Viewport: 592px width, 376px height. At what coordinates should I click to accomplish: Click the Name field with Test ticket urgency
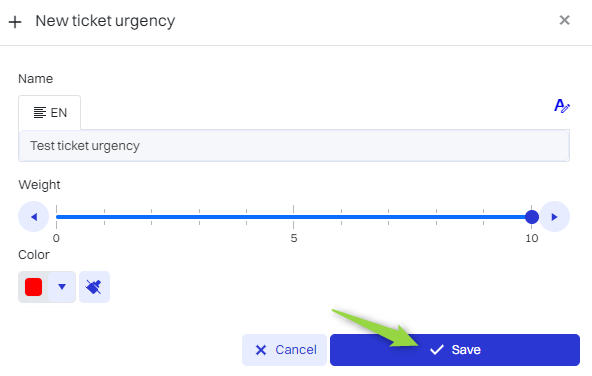point(294,146)
